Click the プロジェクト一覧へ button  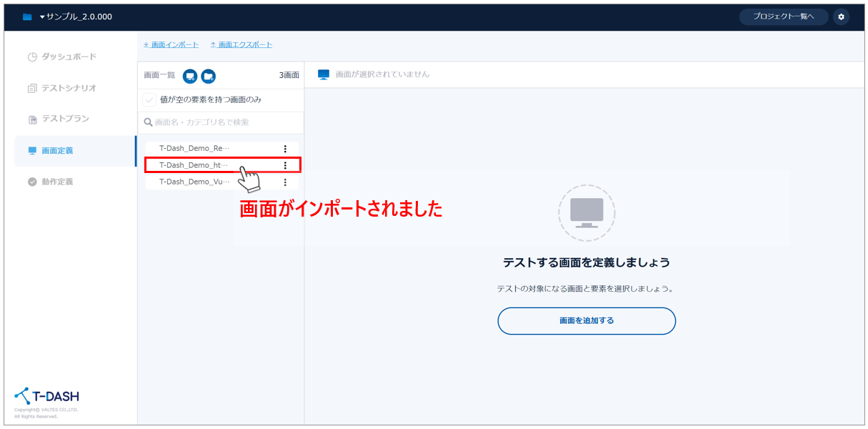(783, 16)
